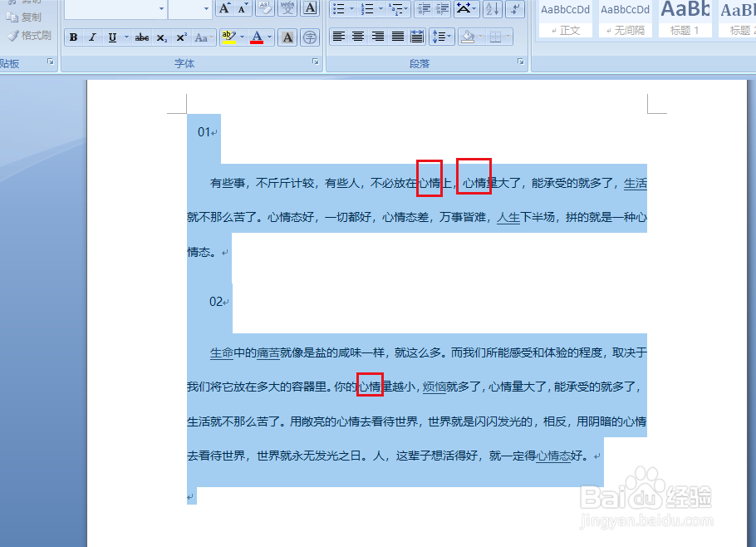
Task: Toggle Show/Hide paragraph marks
Action: [514, 9]
